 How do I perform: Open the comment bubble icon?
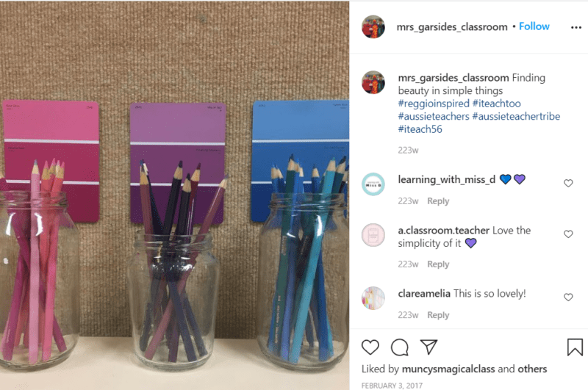coord(399,347)
